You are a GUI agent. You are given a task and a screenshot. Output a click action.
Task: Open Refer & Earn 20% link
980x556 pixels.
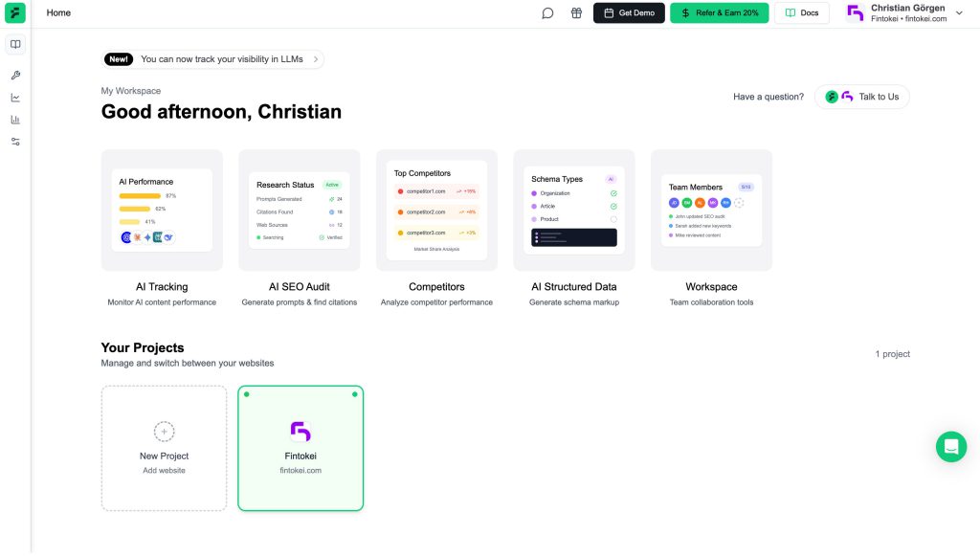point(721,12)
